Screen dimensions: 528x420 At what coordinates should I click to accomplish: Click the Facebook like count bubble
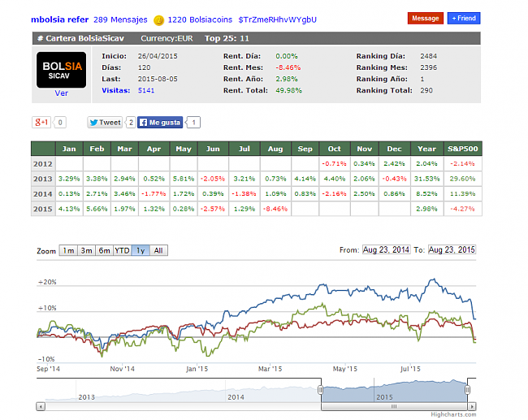(193, 122)
